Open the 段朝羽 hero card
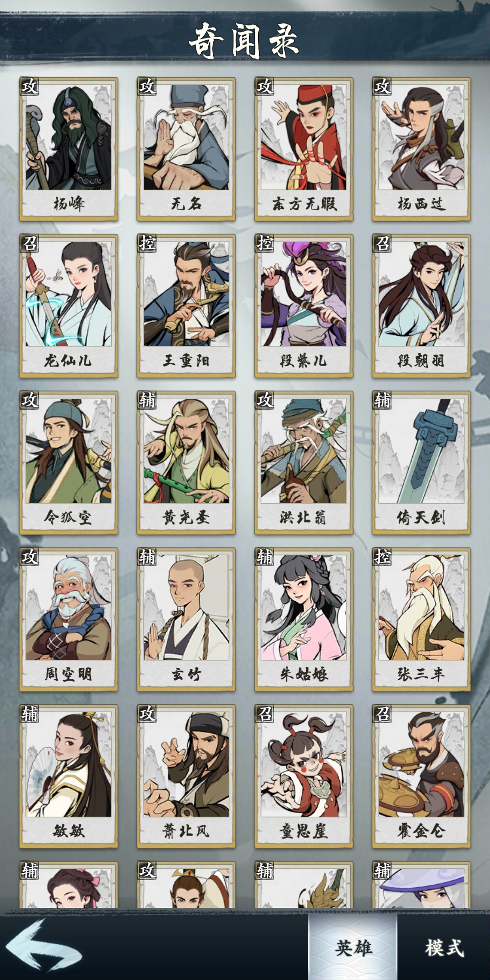Image resolution: width=490 pixels, height=980 pixels. [421, 306]
